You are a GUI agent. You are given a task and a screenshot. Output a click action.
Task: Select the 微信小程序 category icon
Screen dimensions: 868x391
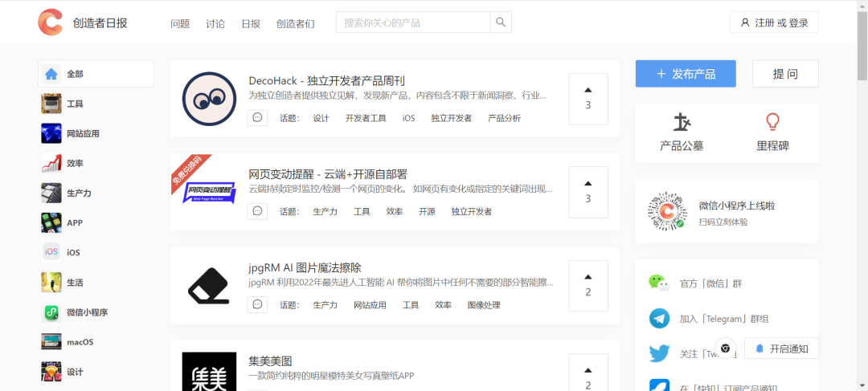[51, 312]
